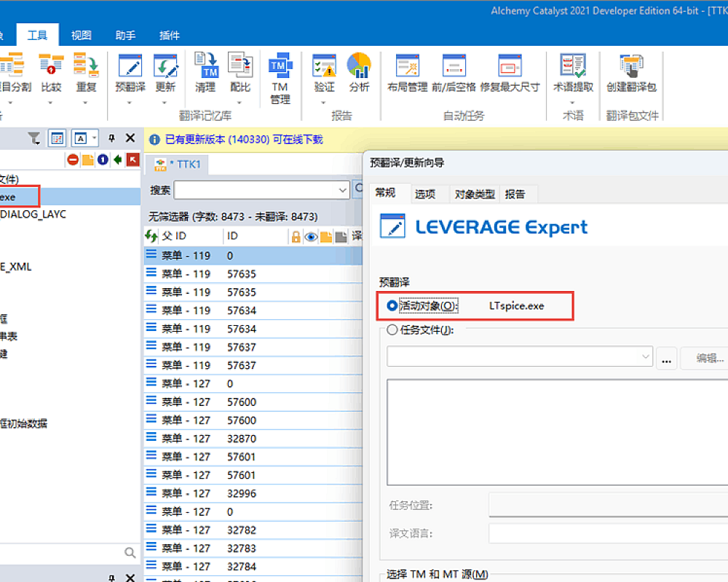Click the ellipsis browse button for task file
The image size is (728, 582).
click(x=666, y=358)
